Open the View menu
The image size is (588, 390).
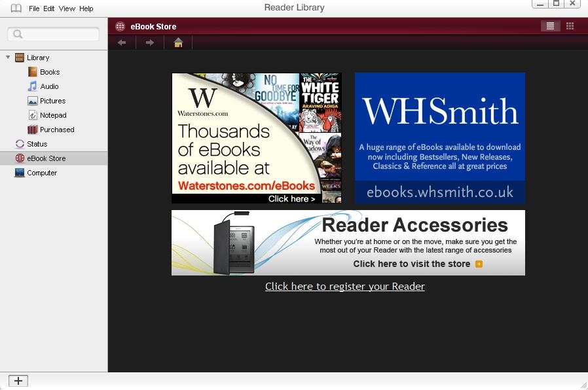click(67, 9)
